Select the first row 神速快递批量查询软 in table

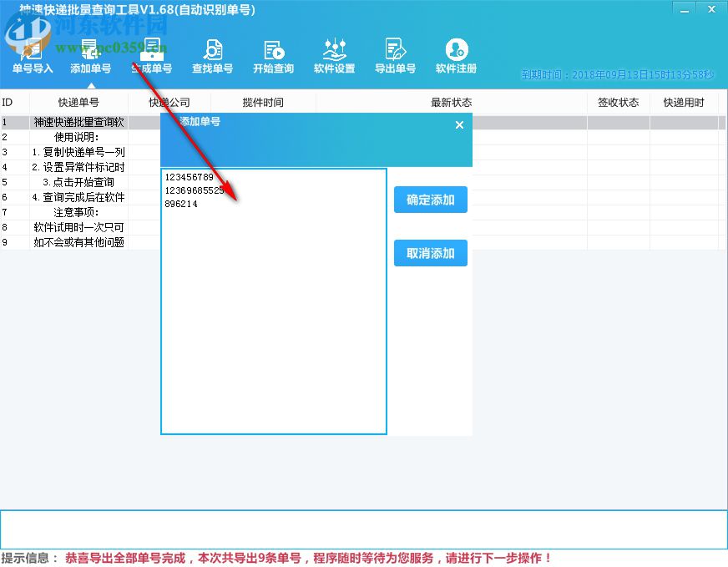pos(79,122)
